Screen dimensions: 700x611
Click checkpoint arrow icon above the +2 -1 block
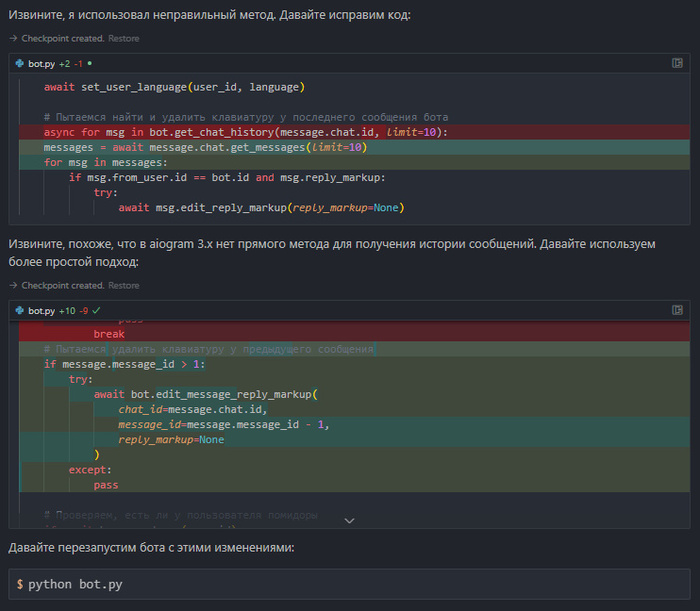[13, 38]
